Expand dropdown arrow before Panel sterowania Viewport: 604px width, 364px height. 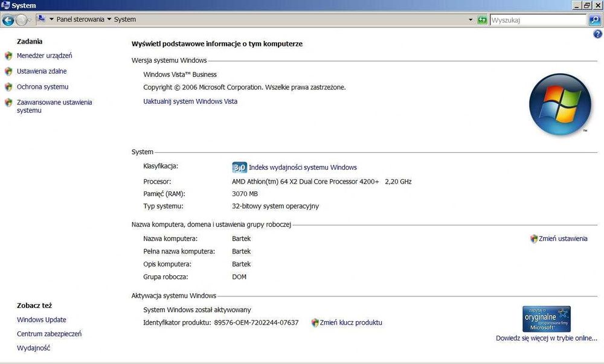tap(51, 19)
